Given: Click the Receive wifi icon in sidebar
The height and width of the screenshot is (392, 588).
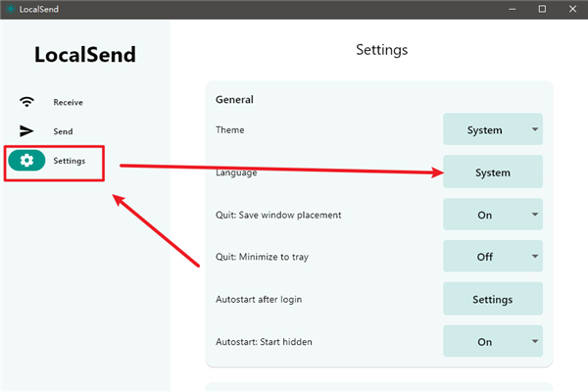Looking at the screenshot, I should 27,102.
